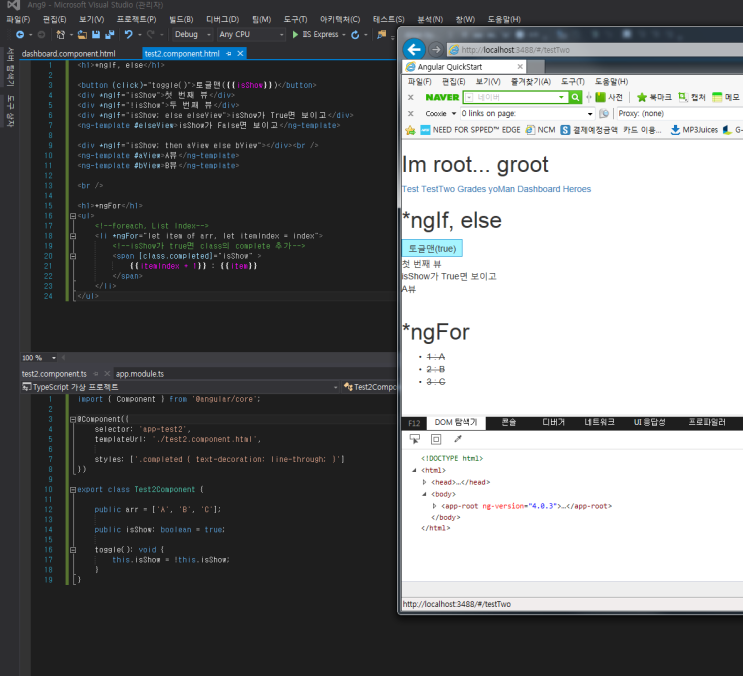Open the browser's 즐겨찾기(A) menu

coord(531,81)
